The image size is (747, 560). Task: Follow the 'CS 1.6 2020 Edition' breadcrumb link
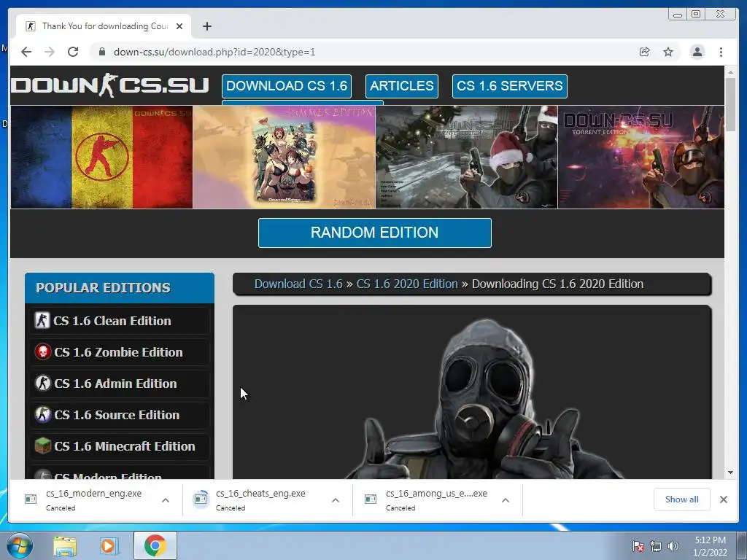click(407, 284)
